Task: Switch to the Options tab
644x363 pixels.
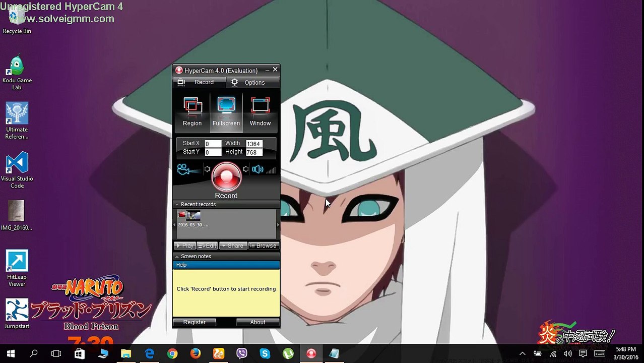Action: (252, 82)
